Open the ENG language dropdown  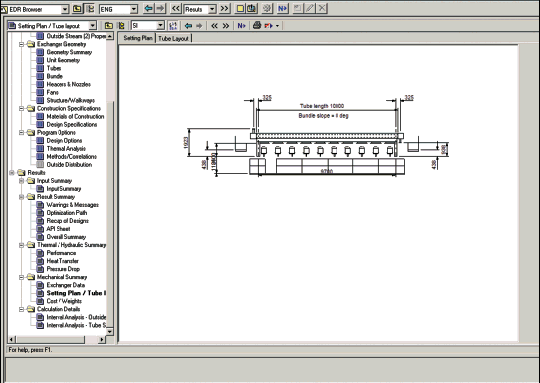click(134, 9)
